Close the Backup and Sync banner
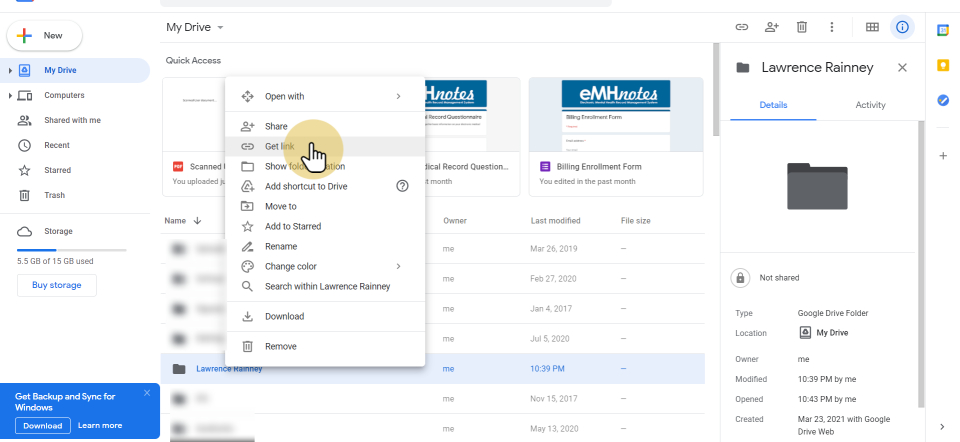The height and width of the screenshot is (442, 960). coord(147,393)
